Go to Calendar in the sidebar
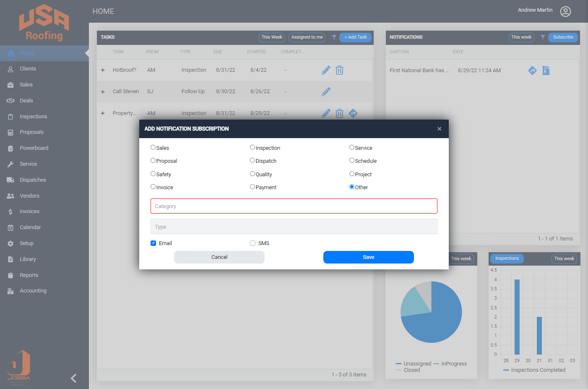 click(x=30, y=227)
